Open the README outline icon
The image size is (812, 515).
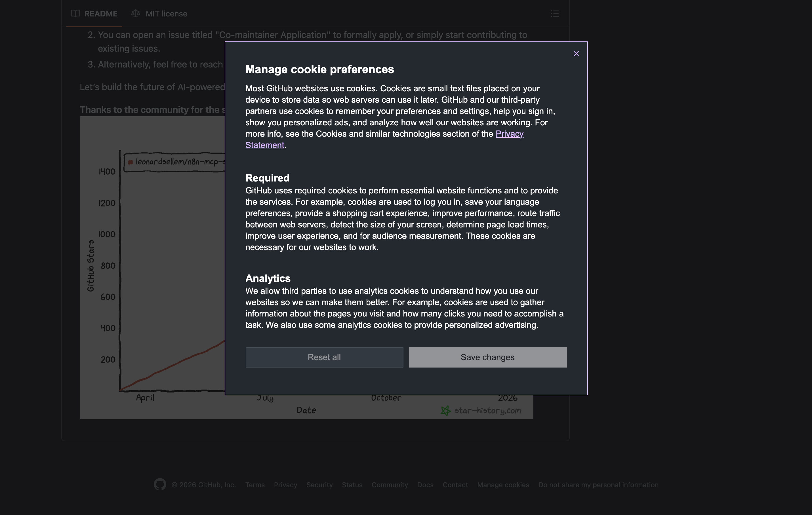pos(555,14)
